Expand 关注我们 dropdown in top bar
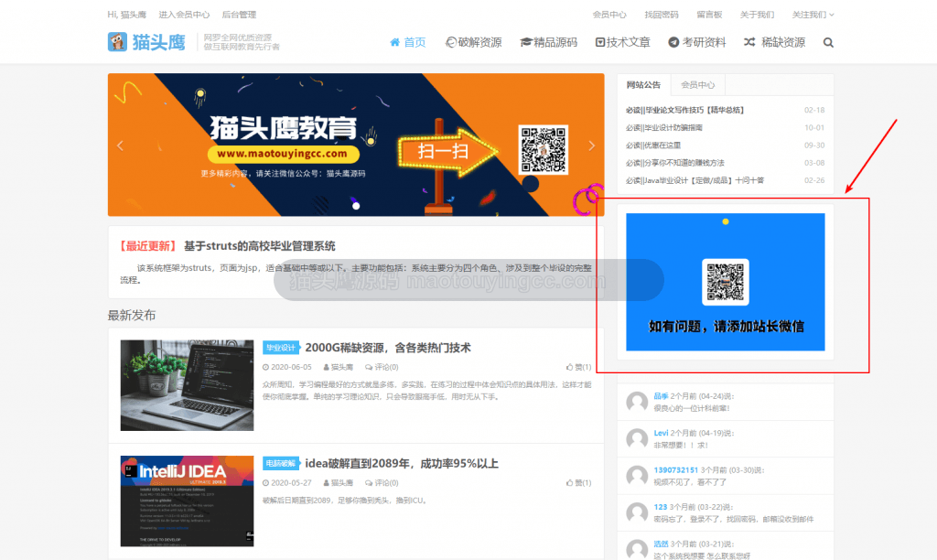 [813, 15]
